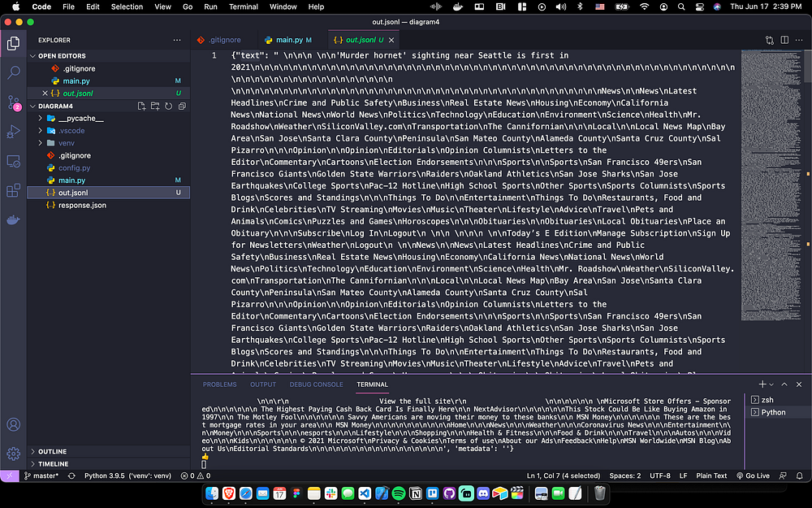812x508 pixels.
Task: Collapse all folders in Explorer
Action: tap(182, 106)
